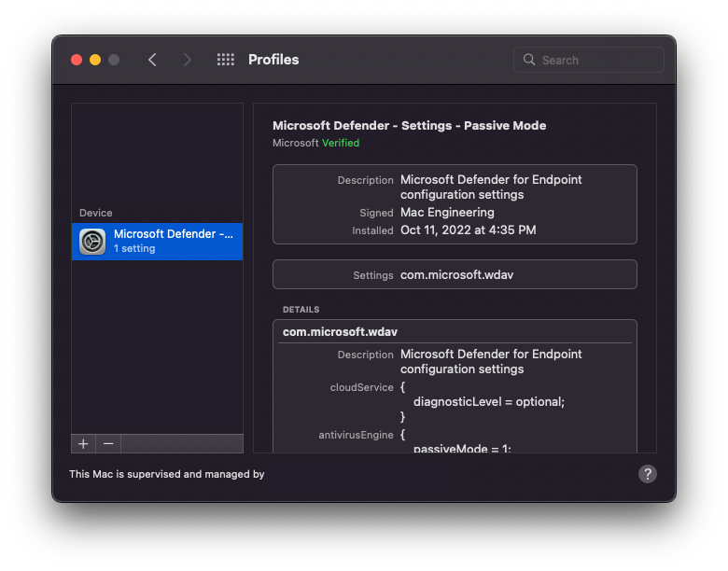Go forward with the right chevron

(x=187, y=60)
